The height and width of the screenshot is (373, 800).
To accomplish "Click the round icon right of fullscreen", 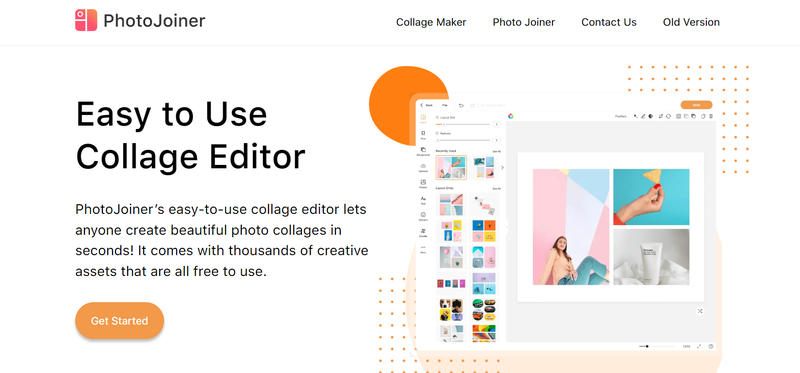I will tap(711, 346).
